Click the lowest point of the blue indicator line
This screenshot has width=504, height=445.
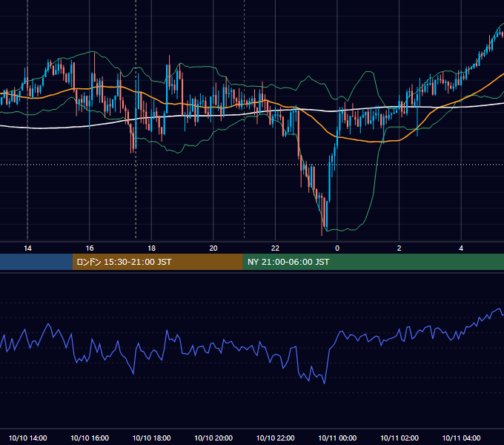[x=324, y=383]
